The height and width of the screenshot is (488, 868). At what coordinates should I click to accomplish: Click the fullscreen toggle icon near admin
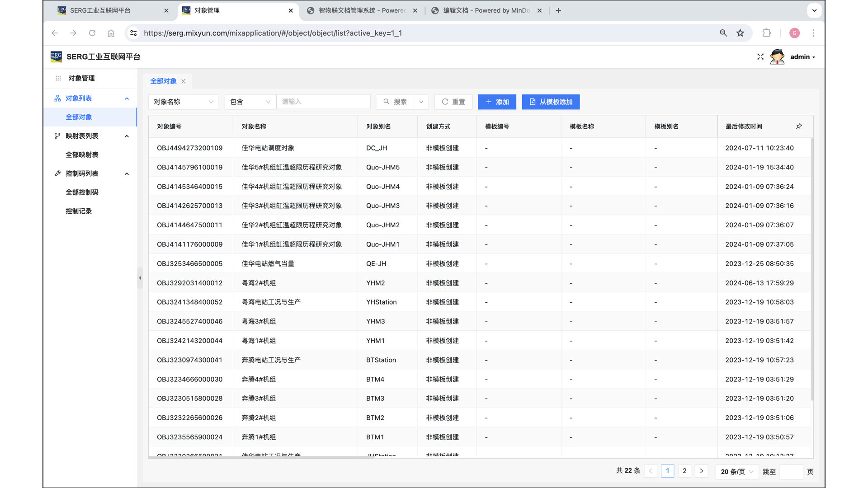(x=760, y=57)
